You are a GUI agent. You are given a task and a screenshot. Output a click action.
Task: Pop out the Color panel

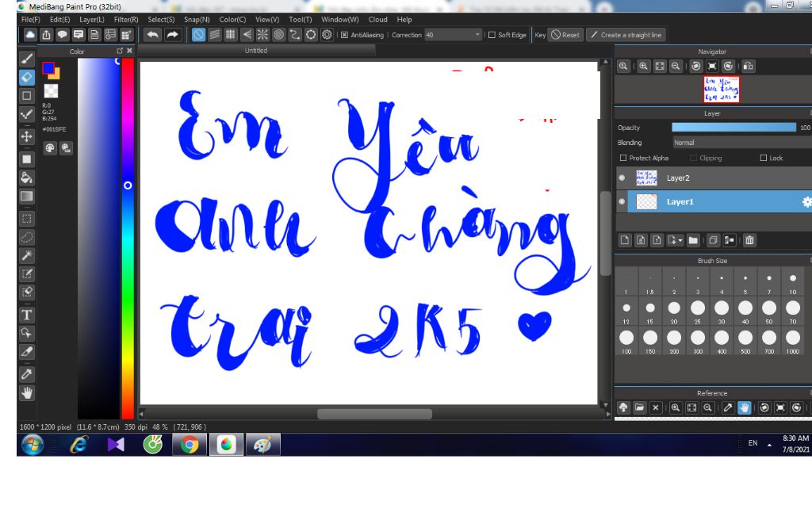tap(121, 51)
